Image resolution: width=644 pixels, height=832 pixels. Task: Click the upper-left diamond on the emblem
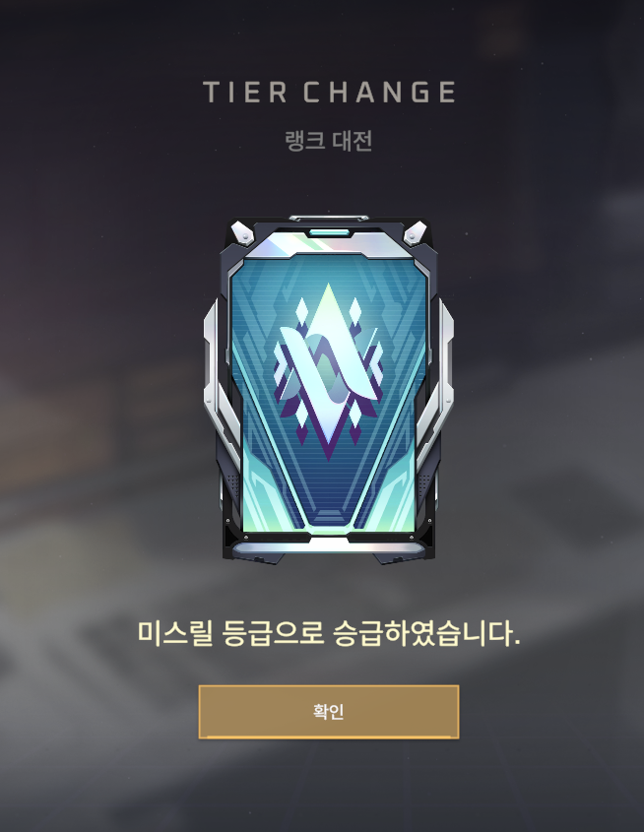pyautogui.click(x=300, y=310)
